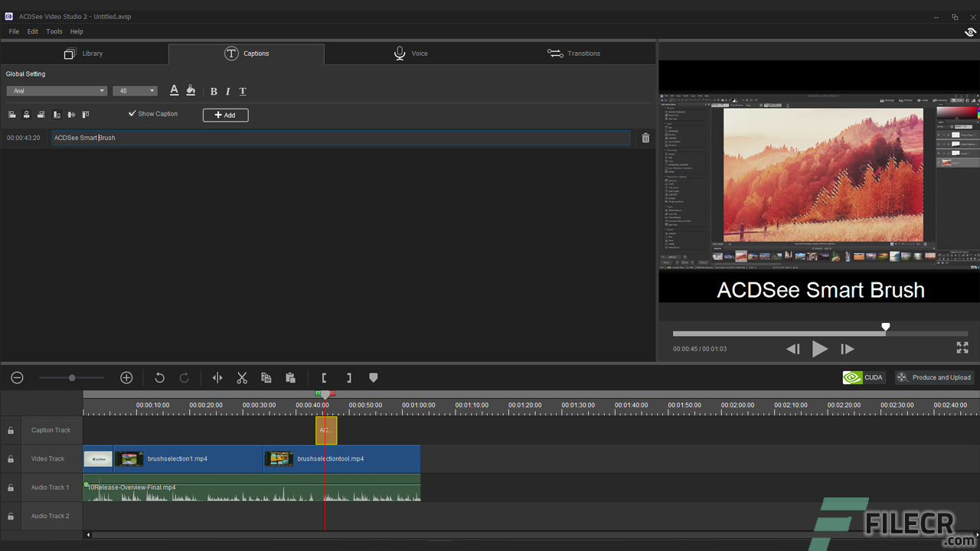980x551 pixels.
Task: Toggle the Audio Track 1 lock
Action: (x=11, y=487)
